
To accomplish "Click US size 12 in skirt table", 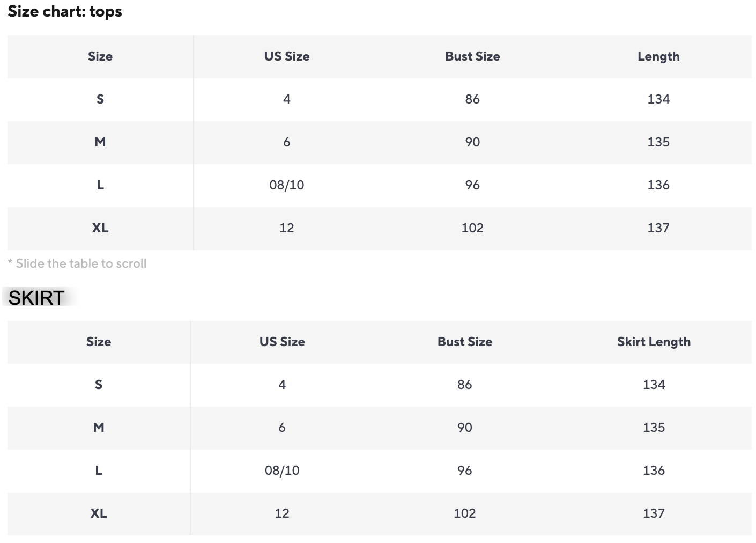I will pyautogui.click(x=282, y=513).
